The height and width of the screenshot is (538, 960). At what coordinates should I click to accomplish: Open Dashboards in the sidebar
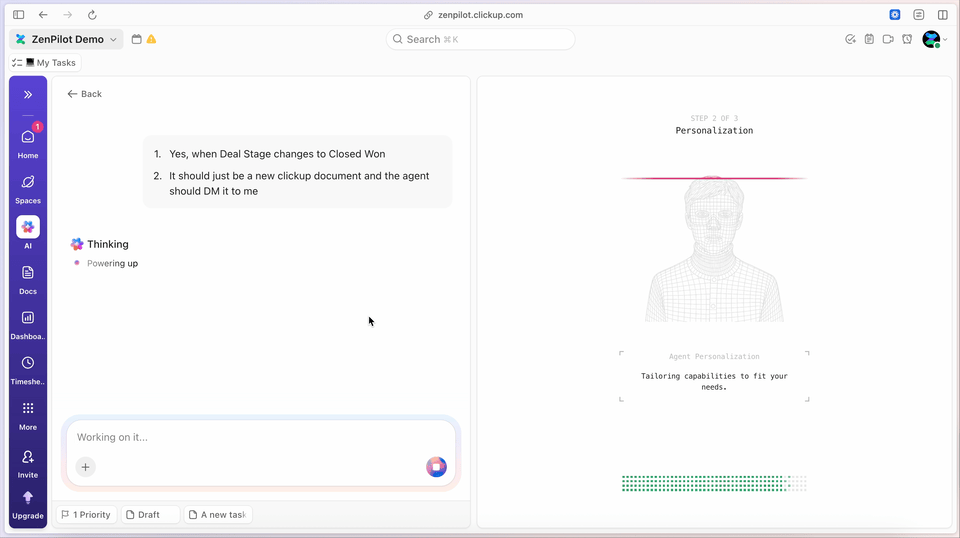28,325
